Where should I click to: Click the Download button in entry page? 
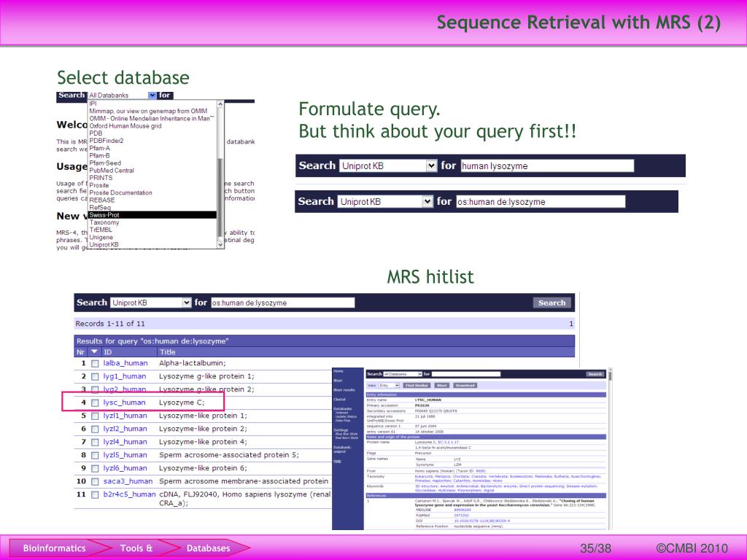tap(465, 385)
